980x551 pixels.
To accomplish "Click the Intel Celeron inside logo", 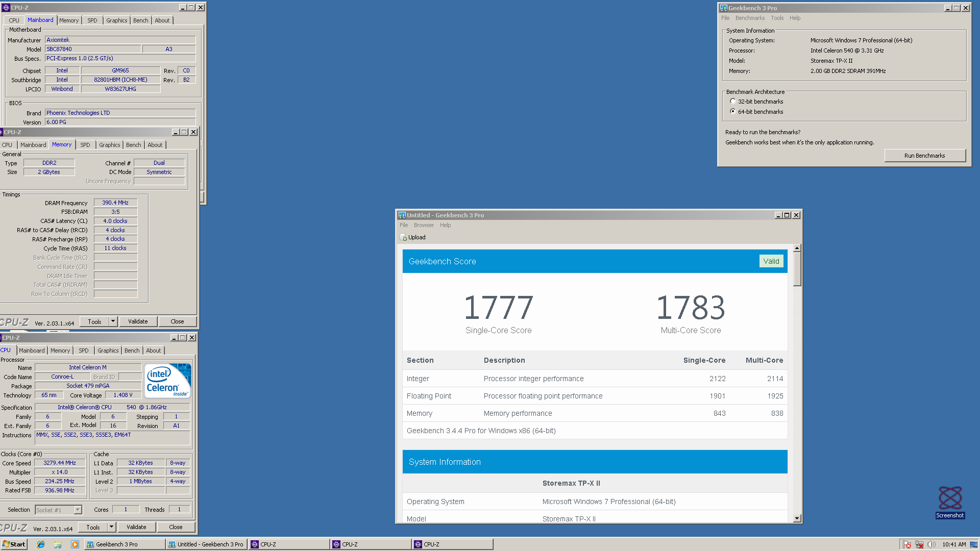I will [168, 381].
